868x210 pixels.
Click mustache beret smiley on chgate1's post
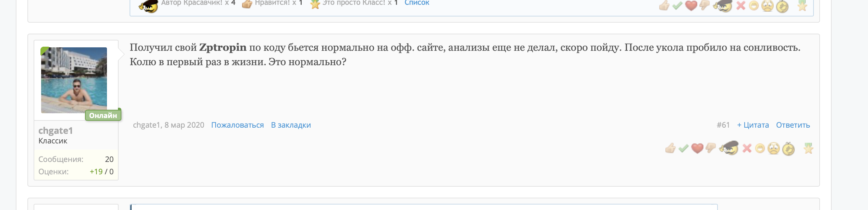pyautogui.click(x=729, y=148)
